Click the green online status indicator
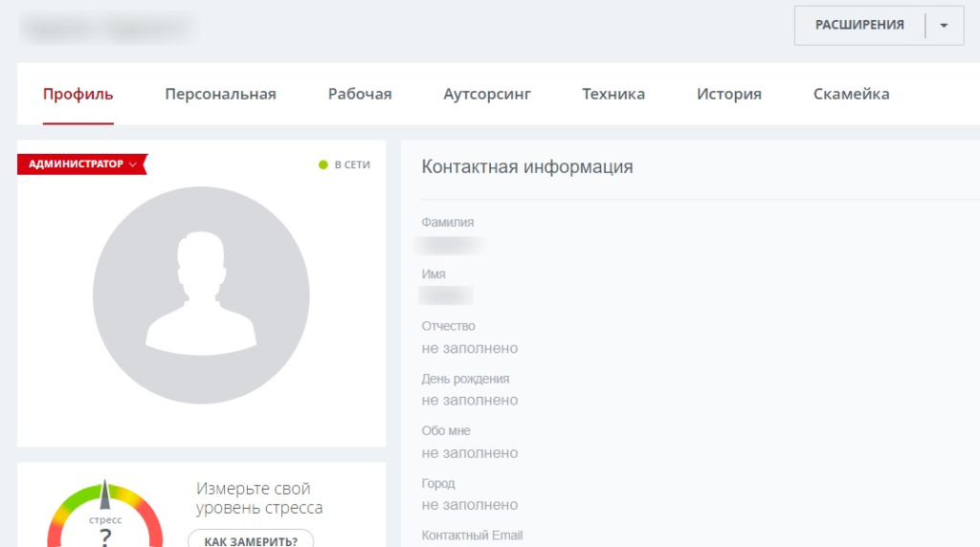980x547 pixels. click(x=323, y=164)
